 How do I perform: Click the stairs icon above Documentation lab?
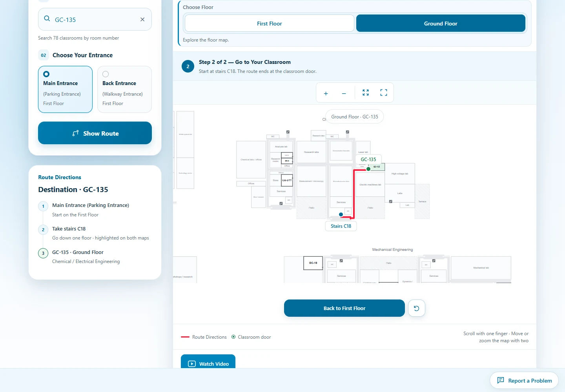348,132
